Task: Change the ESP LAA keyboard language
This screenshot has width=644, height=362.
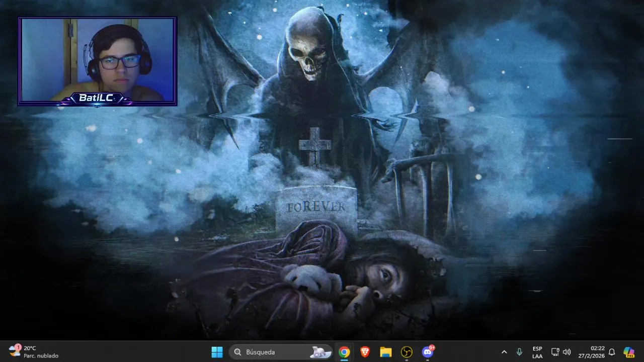Action: coord(537,352)
